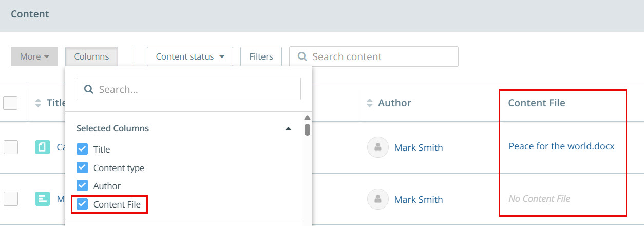Uncheck the Content File column checkbox
Viewport: 644px width, 226px height.
[x=82, y=204]
